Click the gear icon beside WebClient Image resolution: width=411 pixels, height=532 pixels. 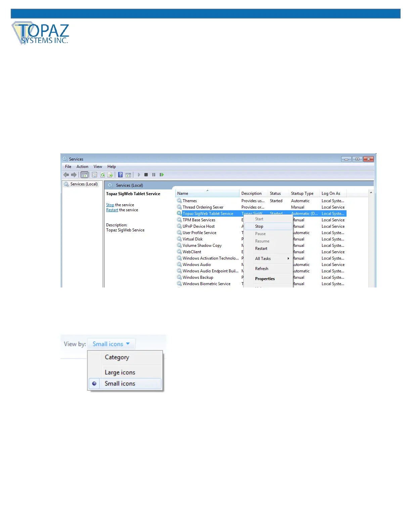coord(179,252)
